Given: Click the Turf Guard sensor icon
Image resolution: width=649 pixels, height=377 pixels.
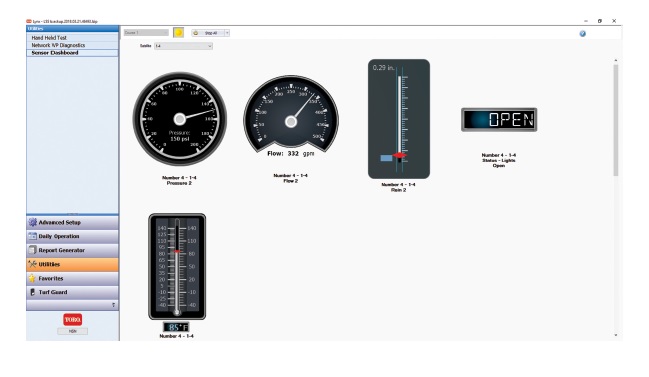Looking at the screenshot, I should point(32,292).
